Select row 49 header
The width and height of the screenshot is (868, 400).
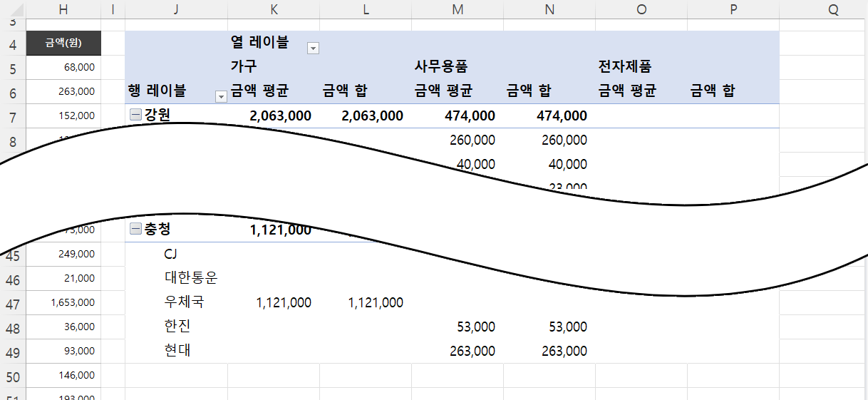13,353
